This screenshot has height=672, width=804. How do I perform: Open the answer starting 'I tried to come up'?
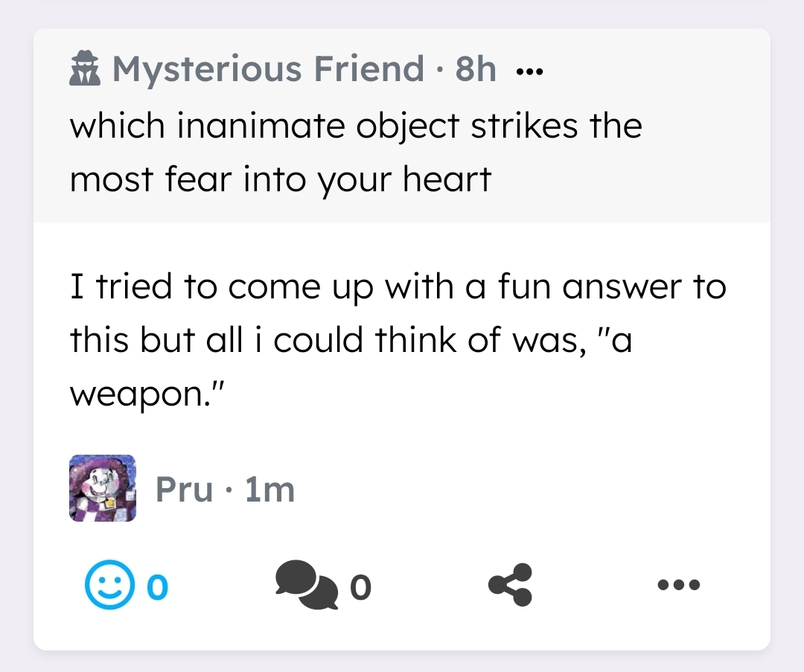tap(398, 286)
